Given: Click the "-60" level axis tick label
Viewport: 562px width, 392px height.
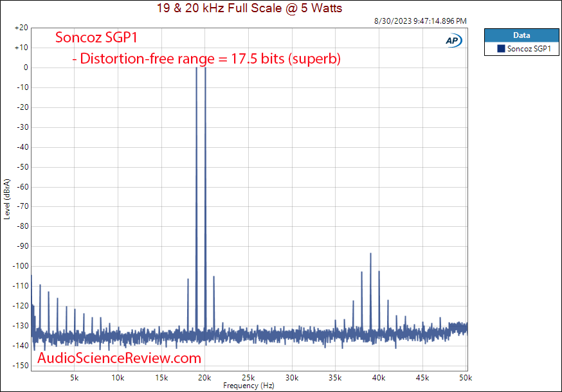Looking at the screenshot, I should point(23,187).
